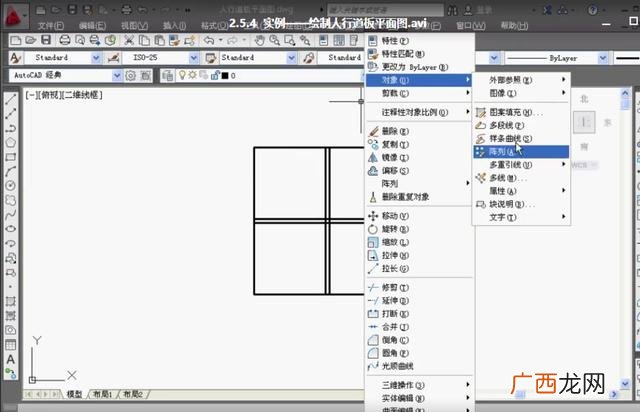This screenshot has height=412, width=640.
Task: Click the title bar search input field
Action: [x=385, y=10]
